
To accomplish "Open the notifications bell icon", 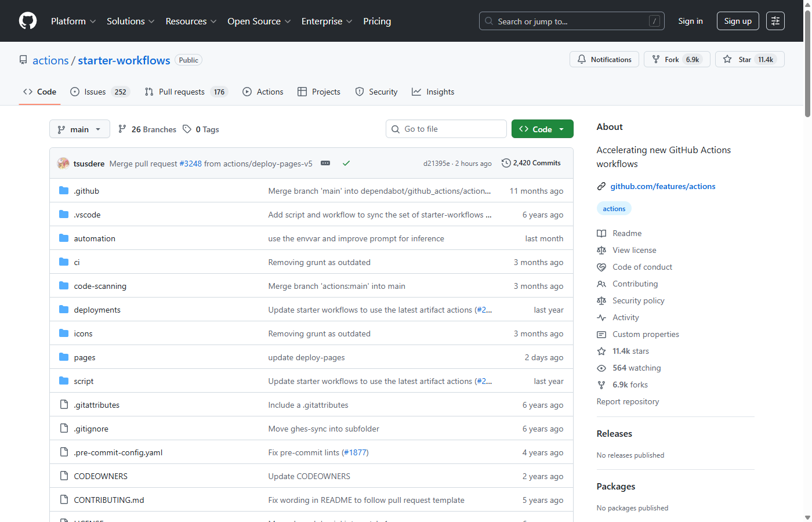I will [x=582, y=59].
